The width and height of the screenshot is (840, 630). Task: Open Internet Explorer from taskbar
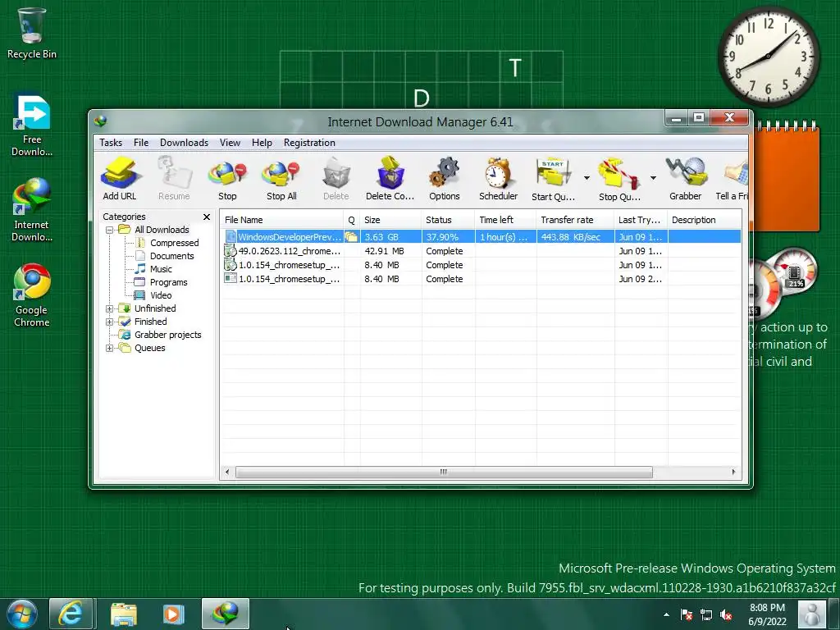pos(71,614)
